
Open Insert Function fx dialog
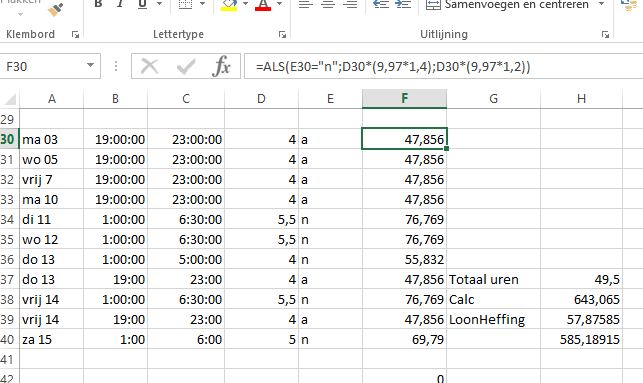[x=221, y=66]
